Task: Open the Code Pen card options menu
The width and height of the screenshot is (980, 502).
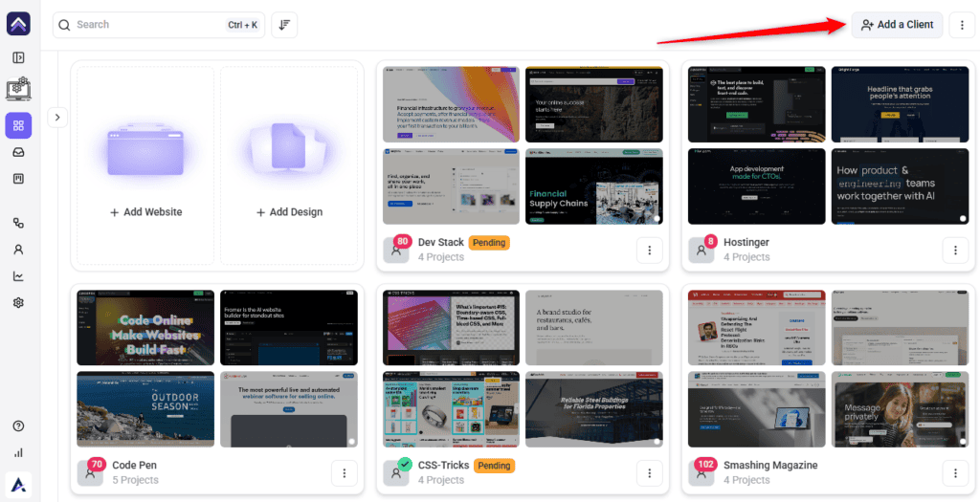Action: tap(344, 473)
